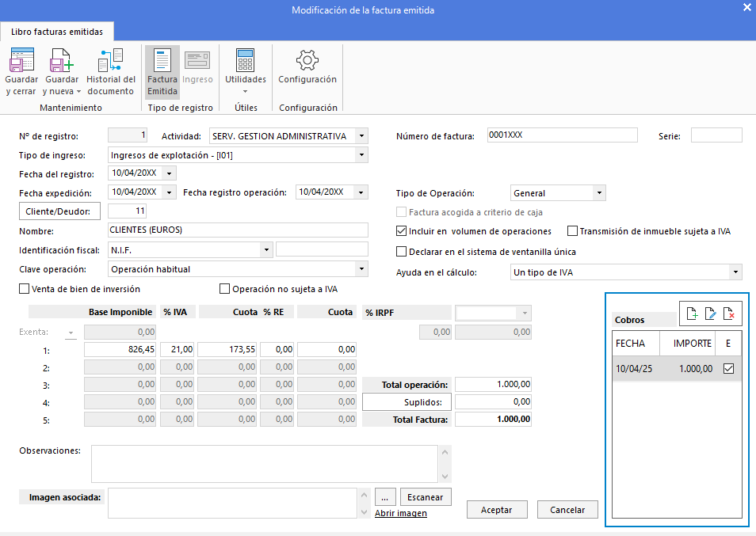Expand Tipo de Operación dropdown
This screenshot has width=756, height=536.
coord(599,192)
